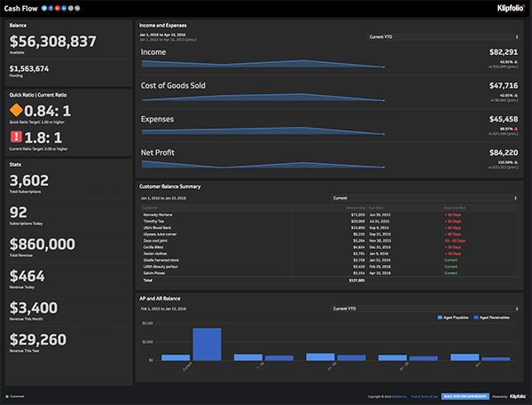Share dashboard via the LinkedIn icon
Viewport: 532px width, 405px height.
[x=64, y=9]
